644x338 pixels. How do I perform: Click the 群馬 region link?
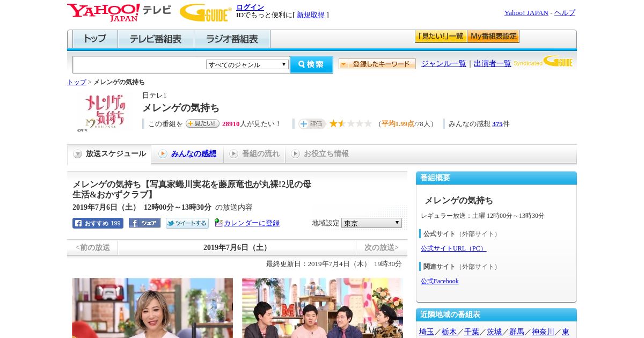[517, 332]
